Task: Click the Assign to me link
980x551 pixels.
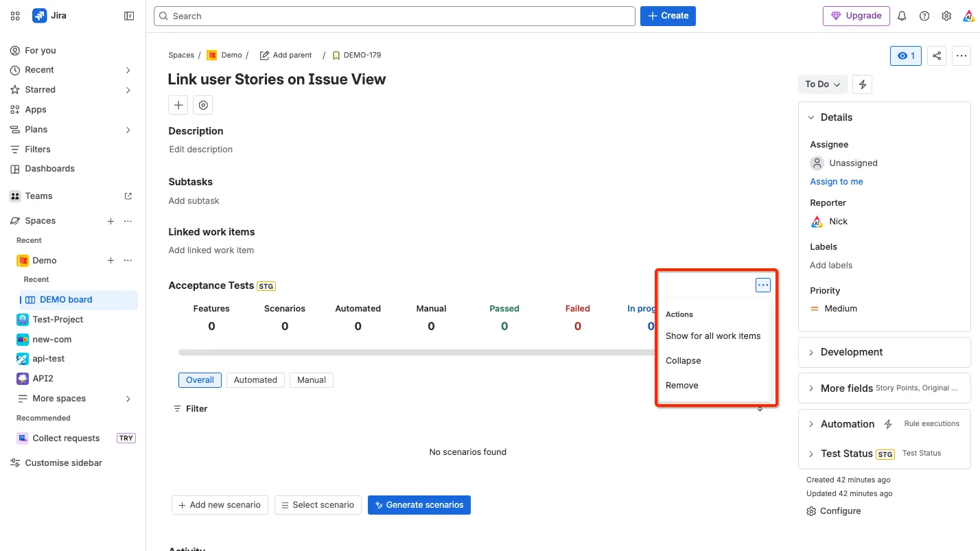Action: (x=837, y=182)
